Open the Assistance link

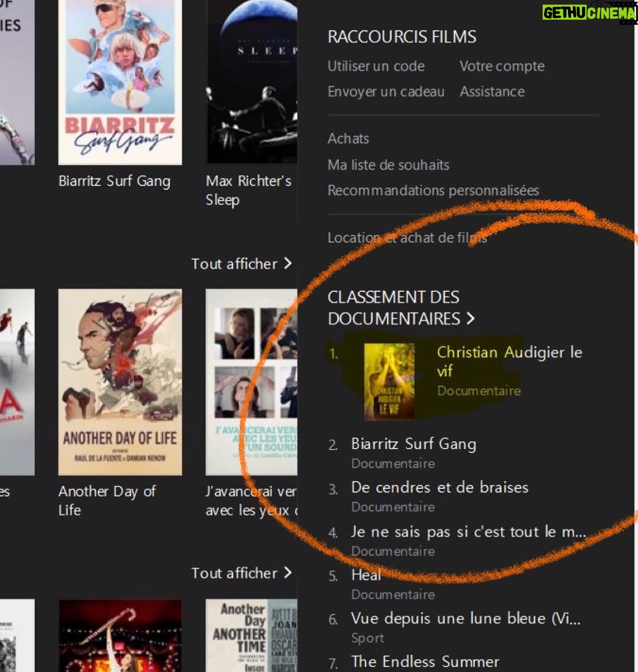(492, 92)
